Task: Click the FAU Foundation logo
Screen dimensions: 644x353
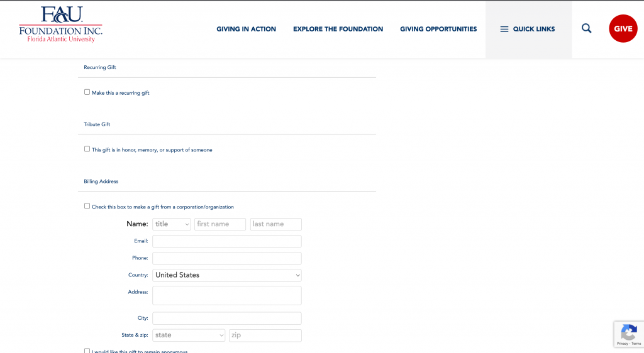Action: [60, 25]
